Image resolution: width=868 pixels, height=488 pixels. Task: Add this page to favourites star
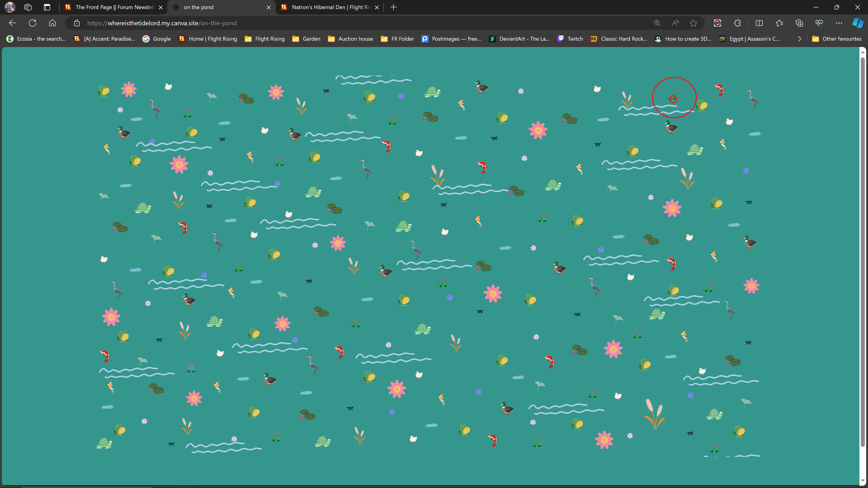point(693,23)
